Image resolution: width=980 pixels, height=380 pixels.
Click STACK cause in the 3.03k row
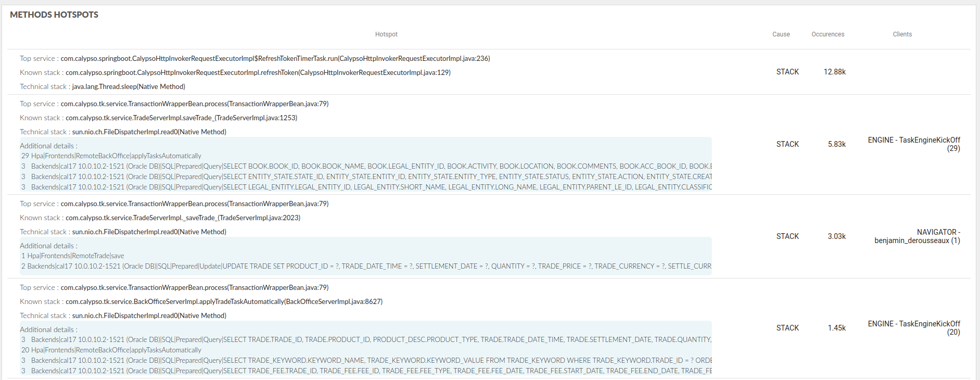(787, 236)
